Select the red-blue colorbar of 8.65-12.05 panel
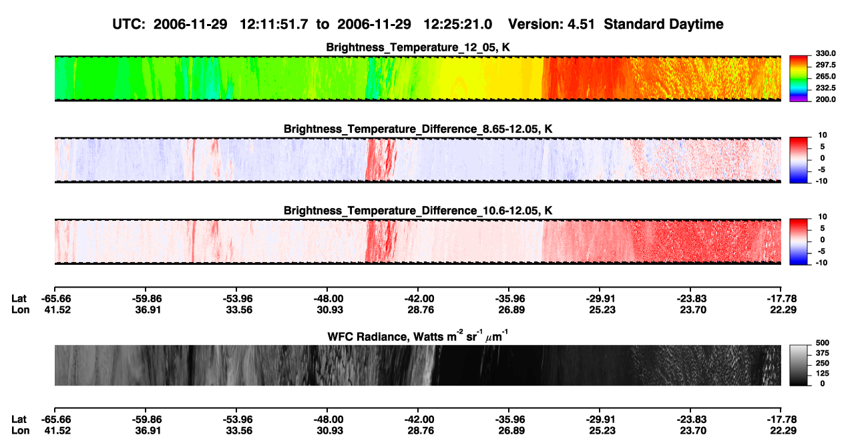868x445 pixels. point(799,160)
